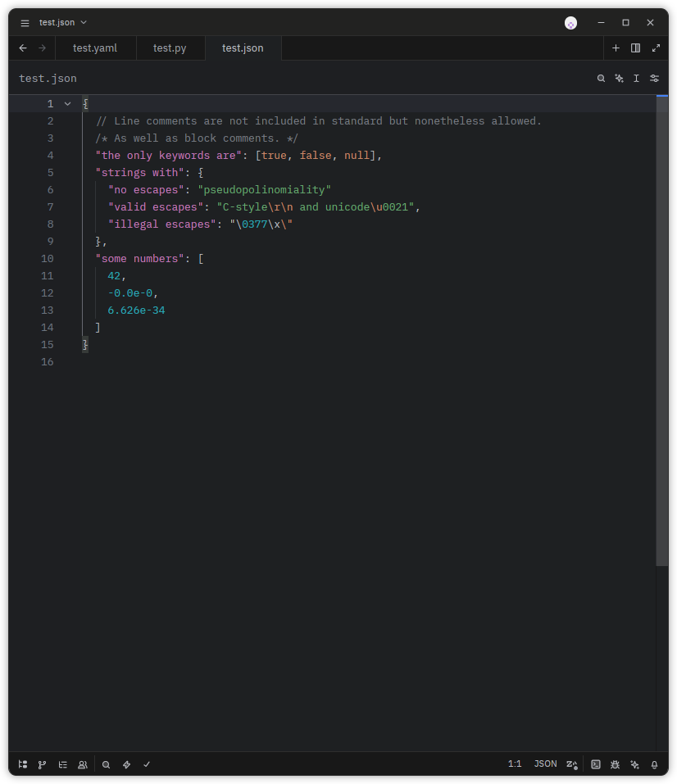Switch to the test.py tab
This screenshot has height=784, width=677.
pos(170,48)
